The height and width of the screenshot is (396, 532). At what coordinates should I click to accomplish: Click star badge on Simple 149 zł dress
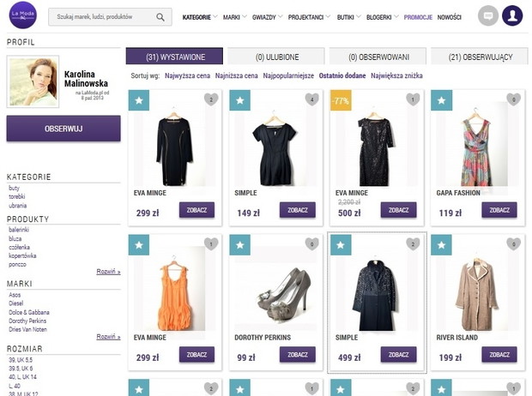(x=240, y=100)
